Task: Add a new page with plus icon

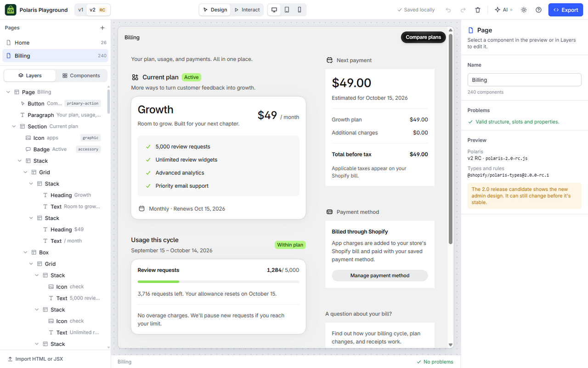Action: (x=102, y=28)
